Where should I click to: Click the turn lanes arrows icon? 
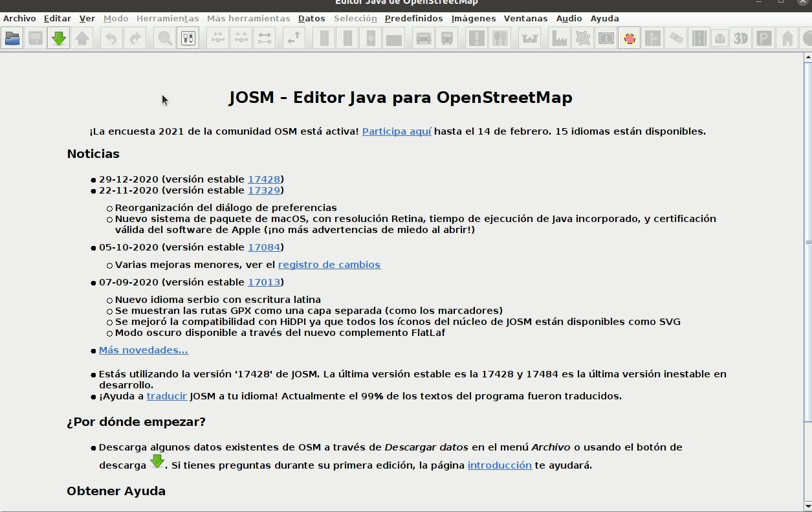(x=653, y=39)
